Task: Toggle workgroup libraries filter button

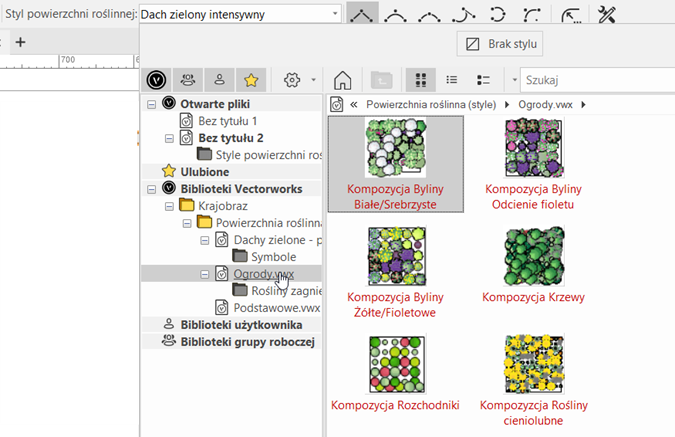Action: 186,80
